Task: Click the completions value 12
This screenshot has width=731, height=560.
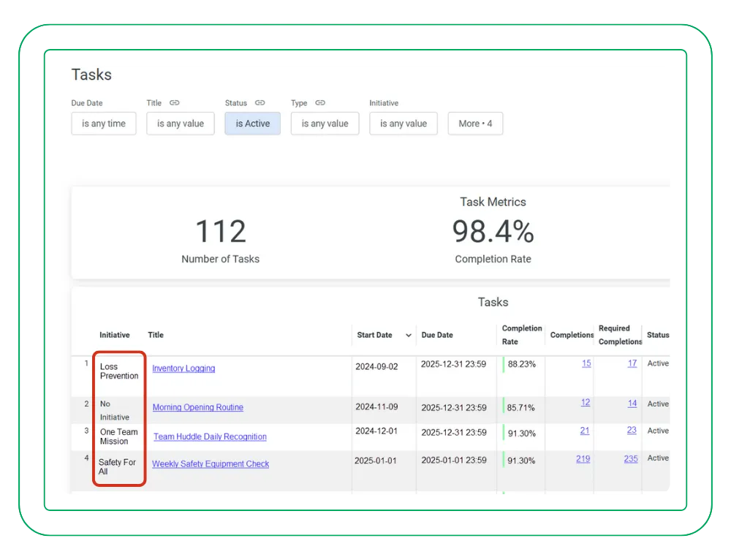Action: [586, 402]
